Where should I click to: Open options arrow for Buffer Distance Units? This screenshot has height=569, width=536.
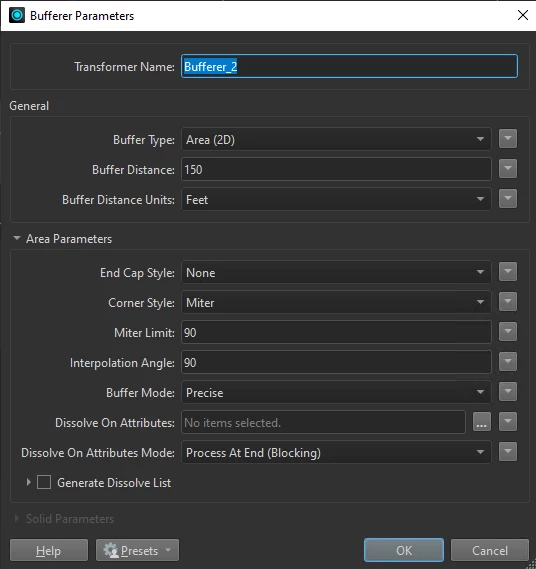point(508,199)
